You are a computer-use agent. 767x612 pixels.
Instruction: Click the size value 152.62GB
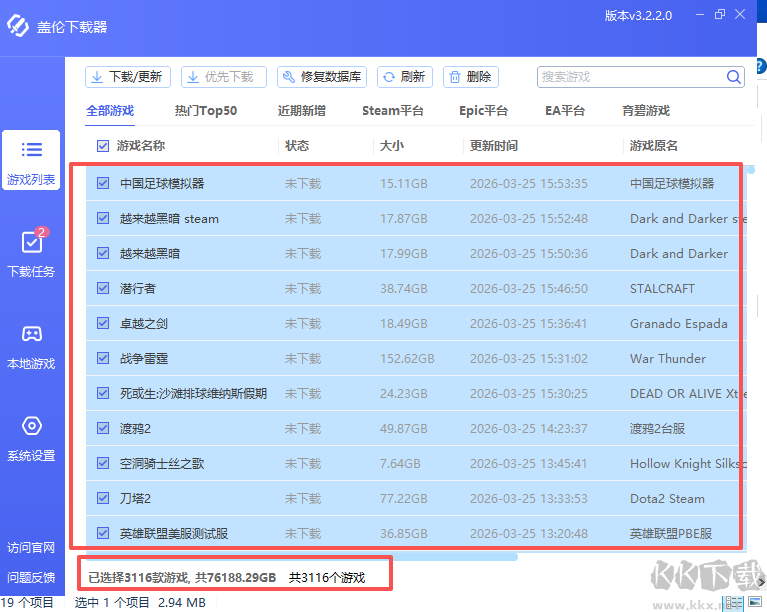(407, 359)
